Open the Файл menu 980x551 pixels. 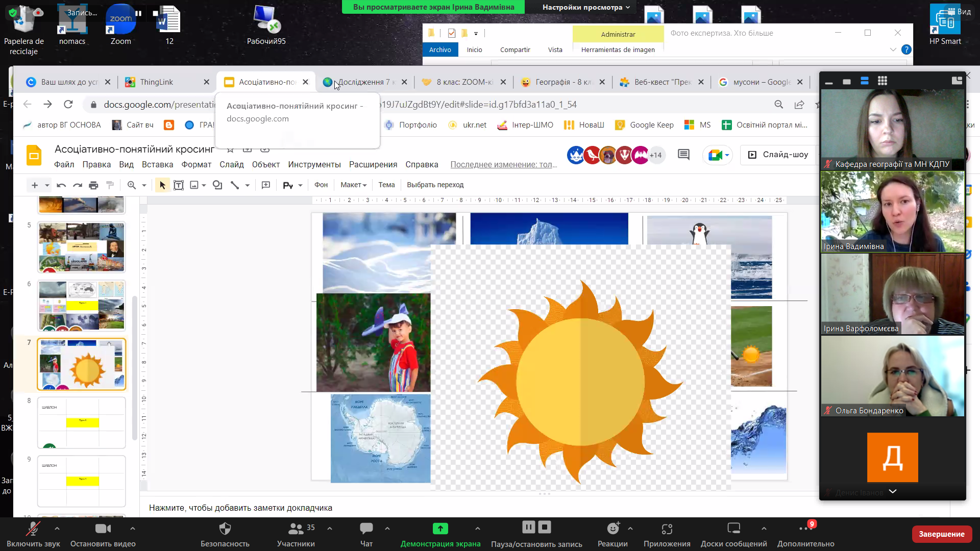tap(64, 164)
